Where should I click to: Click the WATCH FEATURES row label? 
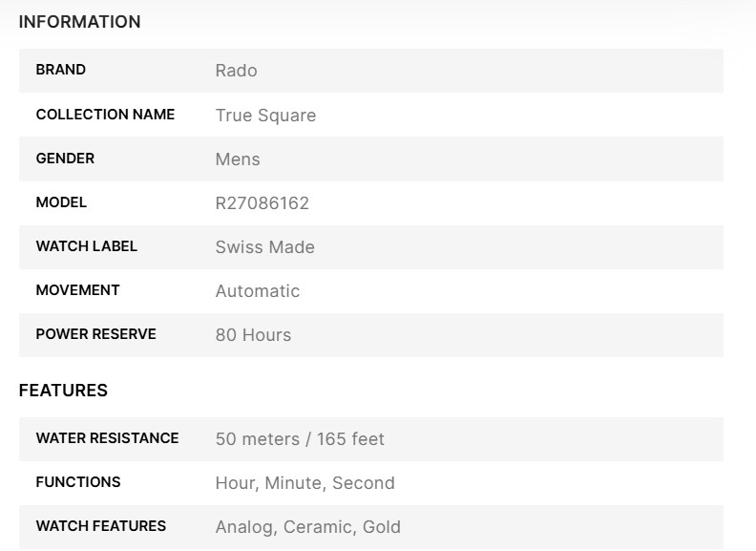pos(100,526)
